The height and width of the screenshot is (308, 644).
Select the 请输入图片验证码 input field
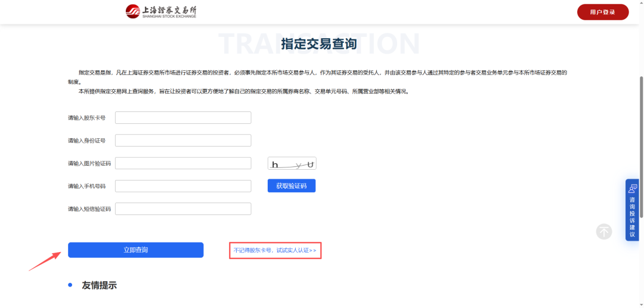click(183, 163)
